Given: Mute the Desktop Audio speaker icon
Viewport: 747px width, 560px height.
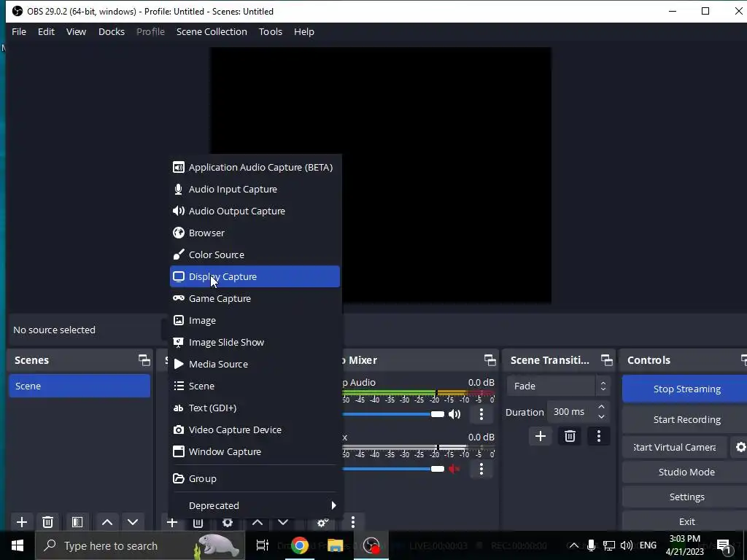Looking at the screenshot, I should click(454, 414).
